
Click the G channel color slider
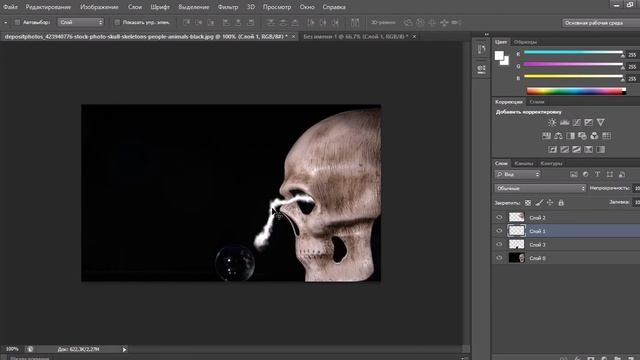coord(573,64)
